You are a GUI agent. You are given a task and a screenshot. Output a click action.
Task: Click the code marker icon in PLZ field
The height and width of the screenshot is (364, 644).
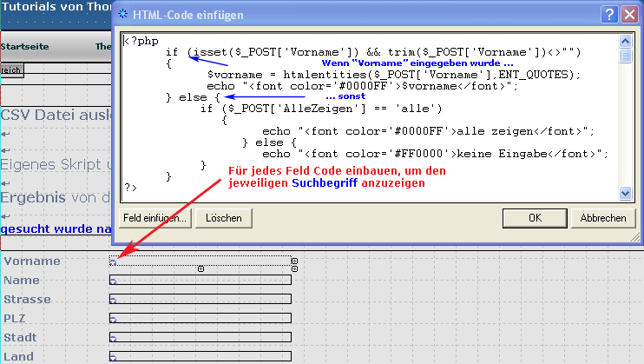click(x=113, y=319)
